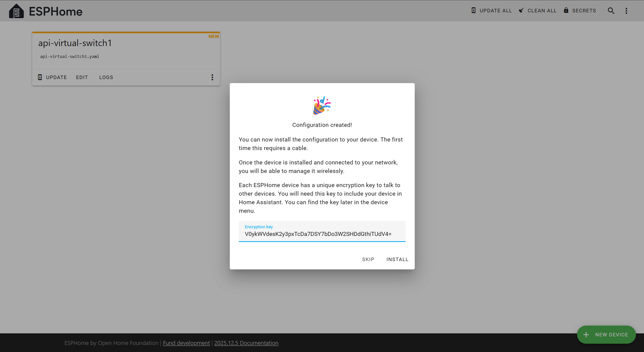This screenshot has width=644, height=352.
Task: Click the Clean All broom icon
Action: click(x=521, y=10)
